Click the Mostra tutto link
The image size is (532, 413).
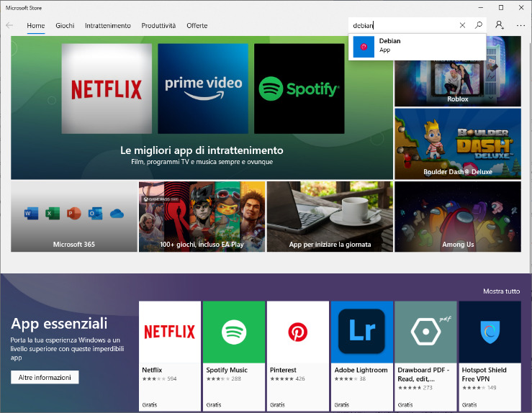pos(502,291)
